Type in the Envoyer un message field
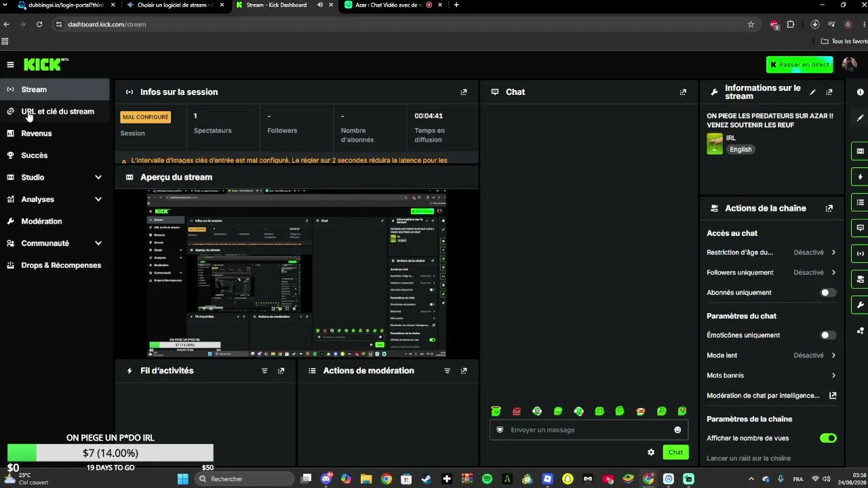The width and height of the screenshot is (868, 488). [x=589, y=430]
